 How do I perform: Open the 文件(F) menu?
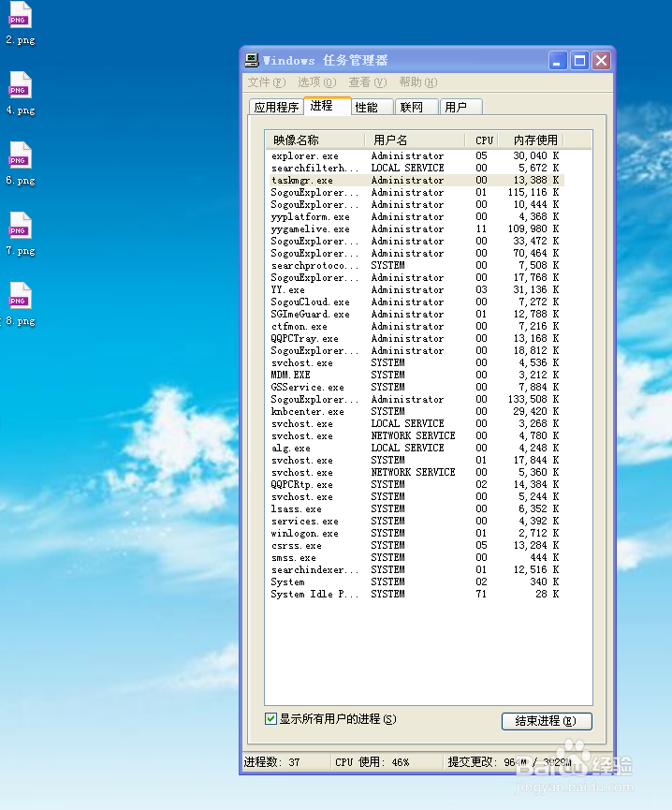(x=267, y=82)
